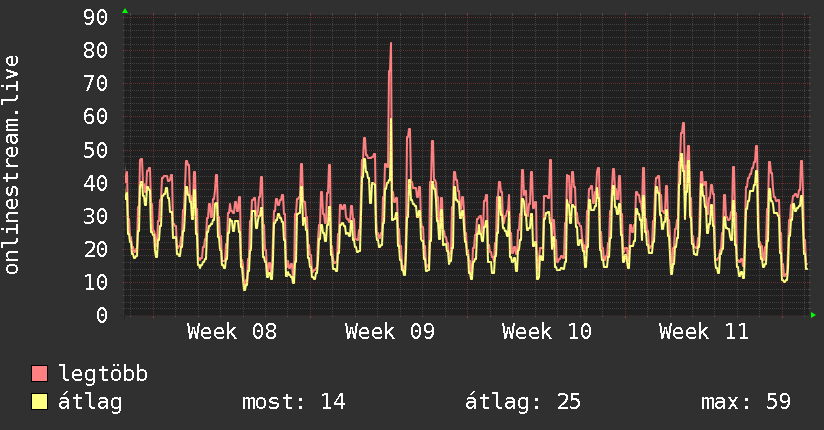Viewport: 824px width, 430px height.
Task: Click the tallest pink spike peak in Week 09
Action: (x=390, y=43)
